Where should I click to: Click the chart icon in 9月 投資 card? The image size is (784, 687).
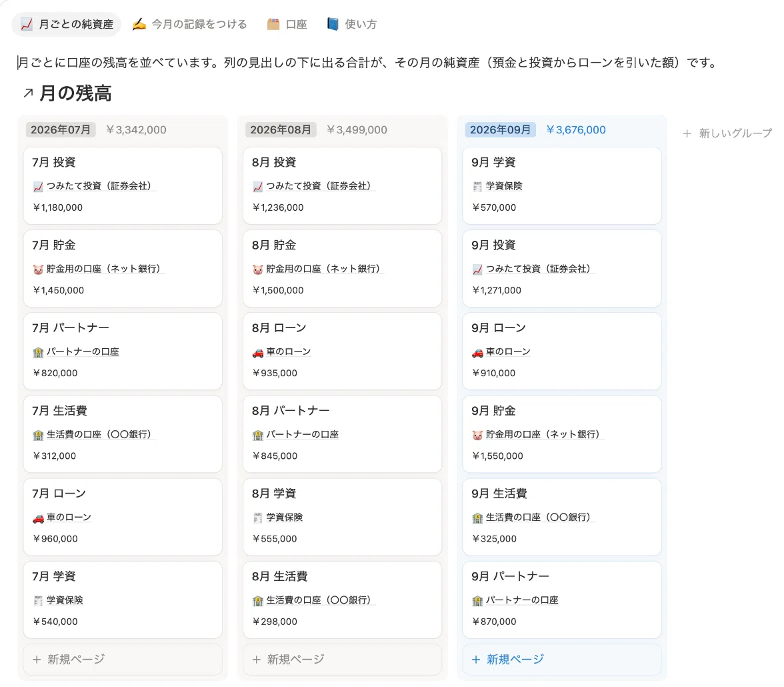click(x=477, y=269)
